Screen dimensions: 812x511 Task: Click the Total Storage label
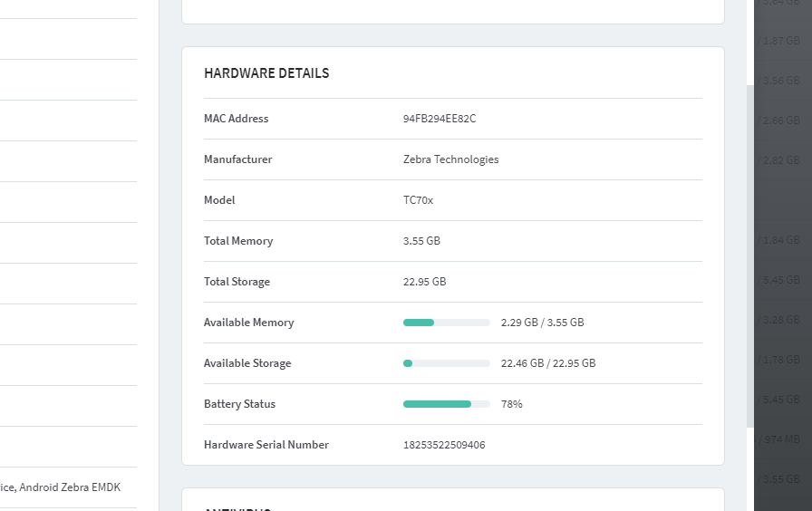click(x=237, y=282)
